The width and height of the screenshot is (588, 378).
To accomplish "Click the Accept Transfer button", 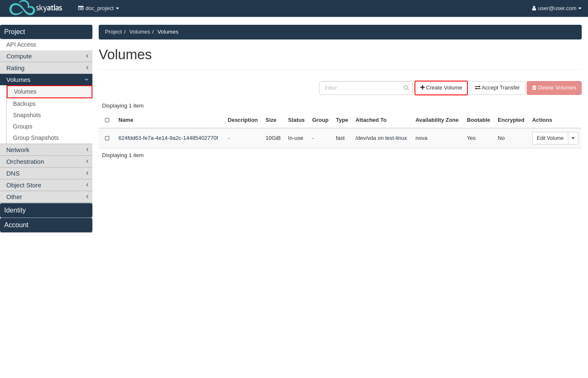I will pos(497,88).
